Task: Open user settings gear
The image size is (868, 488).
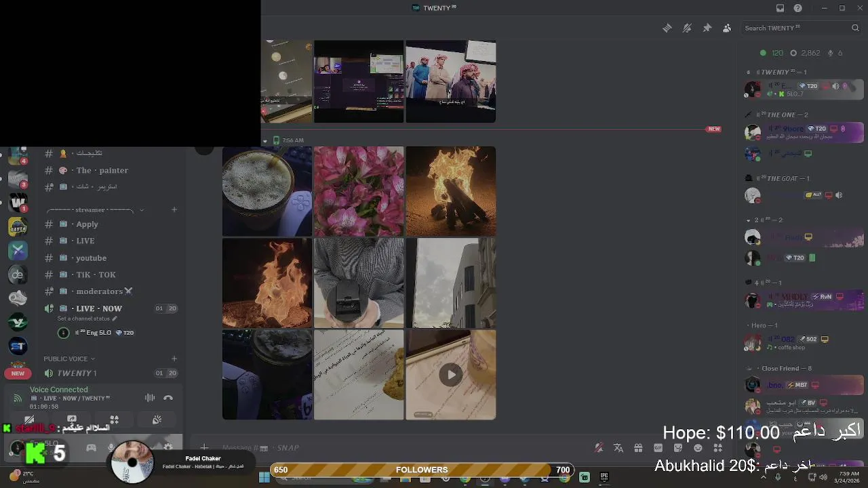Action: [x=168, y=447]
